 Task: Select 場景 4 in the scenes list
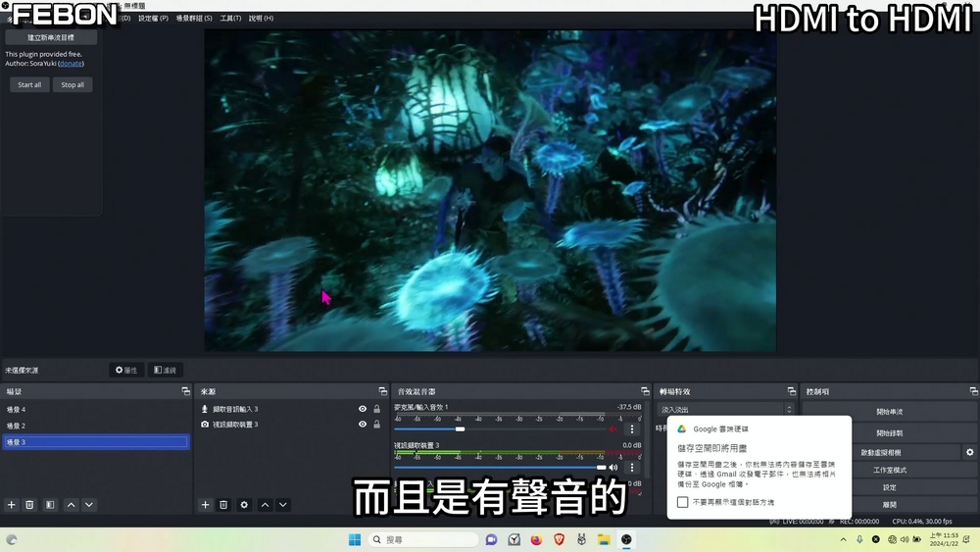pos(96,410)
